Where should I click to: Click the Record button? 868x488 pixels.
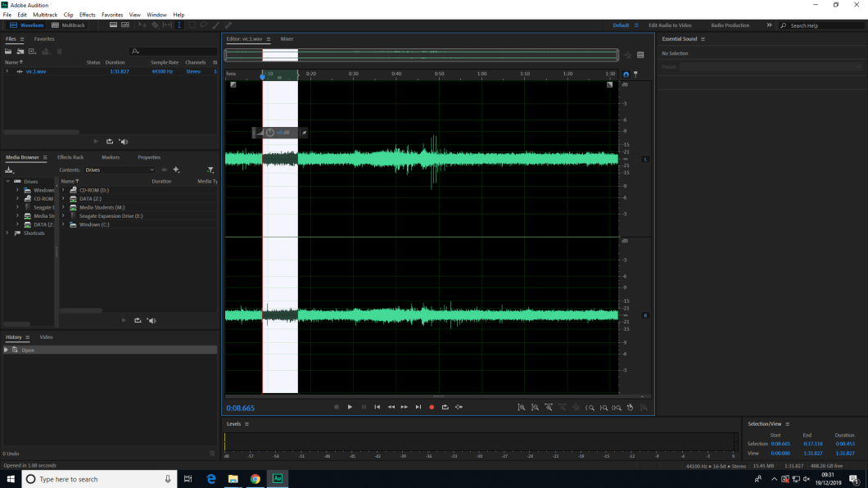(432, 407)
